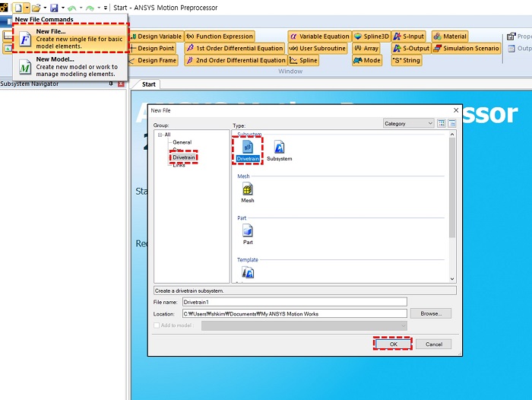Add a User Subroutine
532x400 pixels.
[x=318, y=48]
